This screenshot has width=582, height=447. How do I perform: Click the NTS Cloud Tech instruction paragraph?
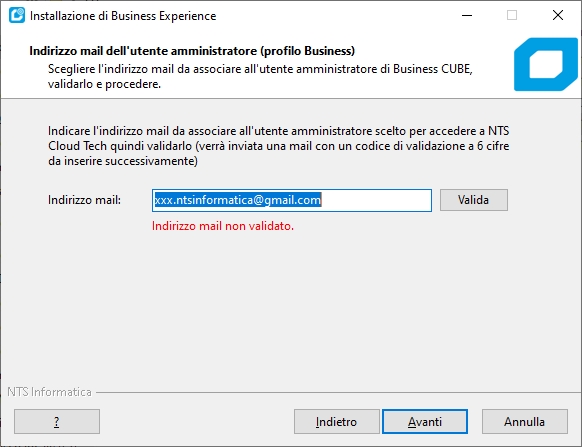coord(278,146)
